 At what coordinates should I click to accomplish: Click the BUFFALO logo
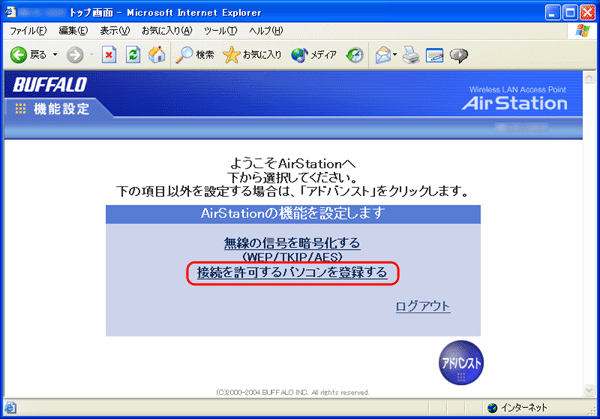coord(50,85)
